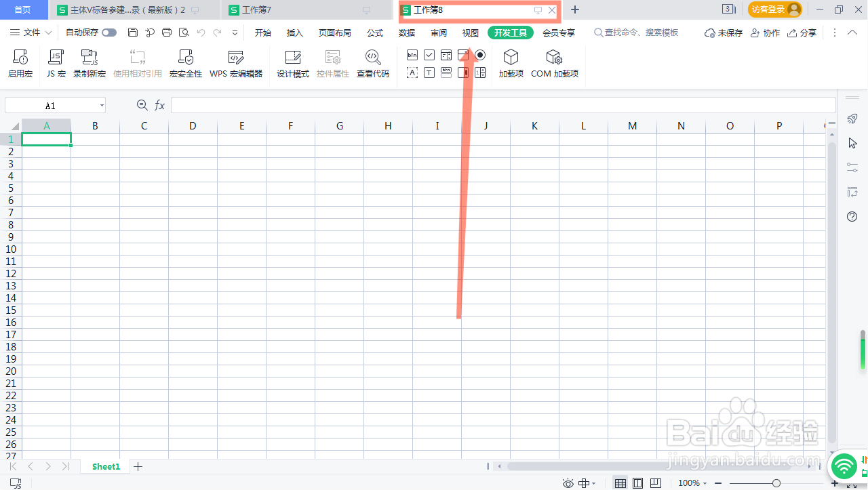Switch to page break preview view mode

coord(655,483)
